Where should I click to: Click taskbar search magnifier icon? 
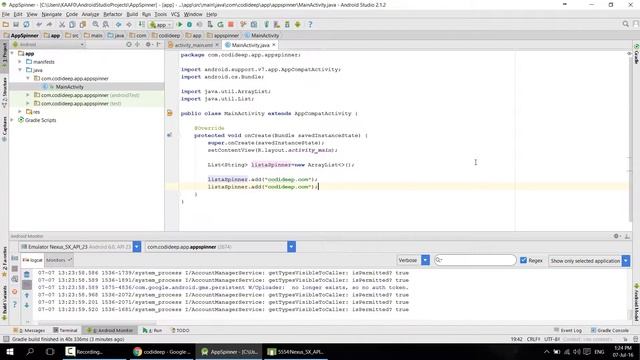tap(30, 351)
